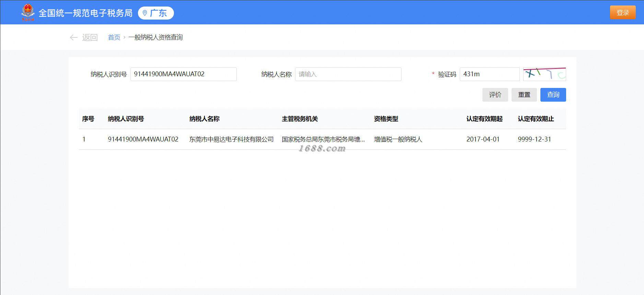
Task: Refresh the captcha verification image
Action: 544,74
